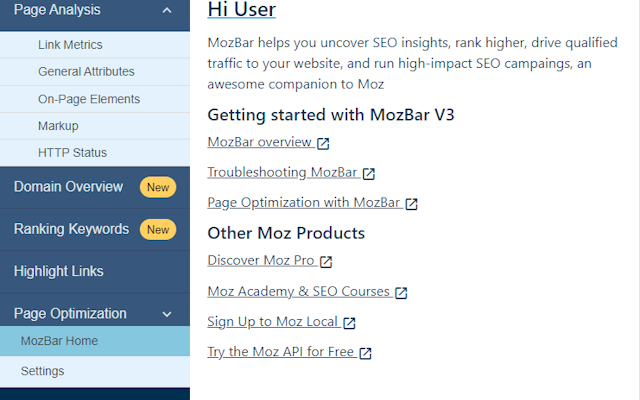Click the Hi User heading link
Screen dimensions: 640x400
[242, 9]
